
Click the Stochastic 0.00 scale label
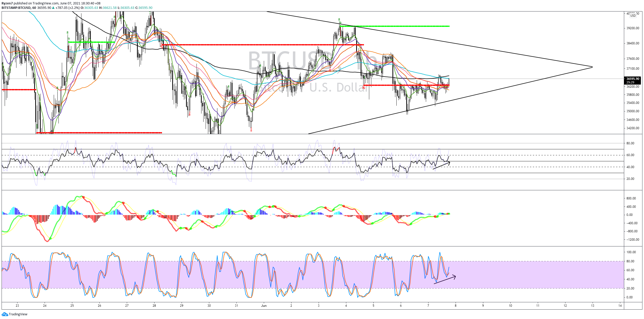click(629, 297)
